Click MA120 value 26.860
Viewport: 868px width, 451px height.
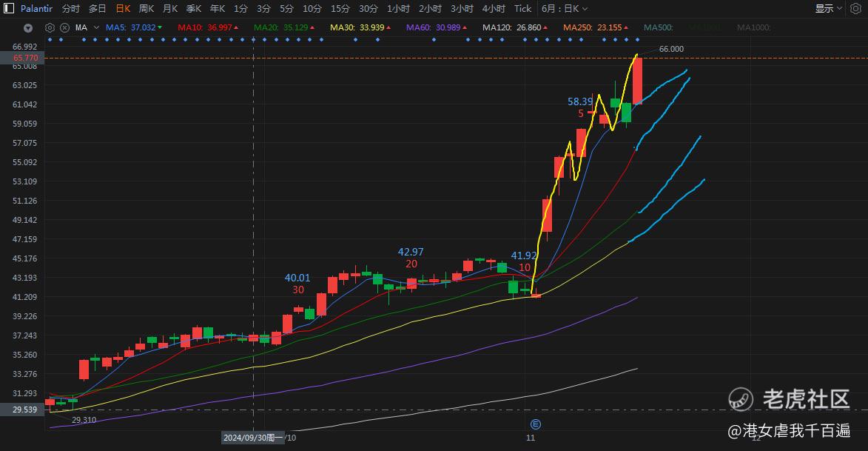tap(528, 27)
